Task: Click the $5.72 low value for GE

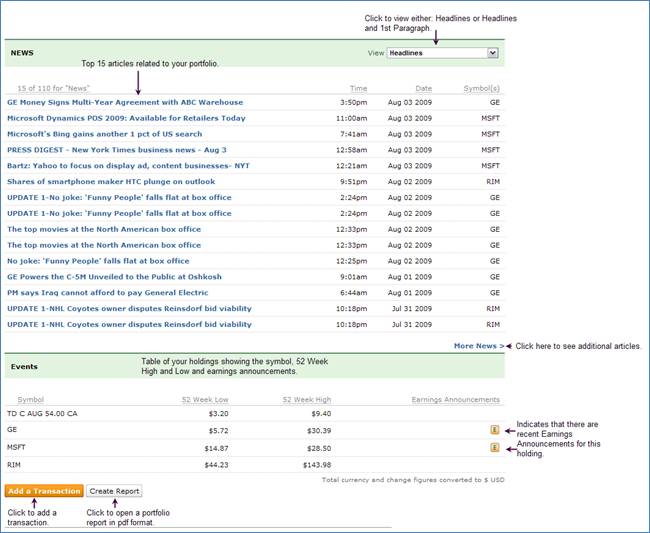Action: [x=218, y=431]
